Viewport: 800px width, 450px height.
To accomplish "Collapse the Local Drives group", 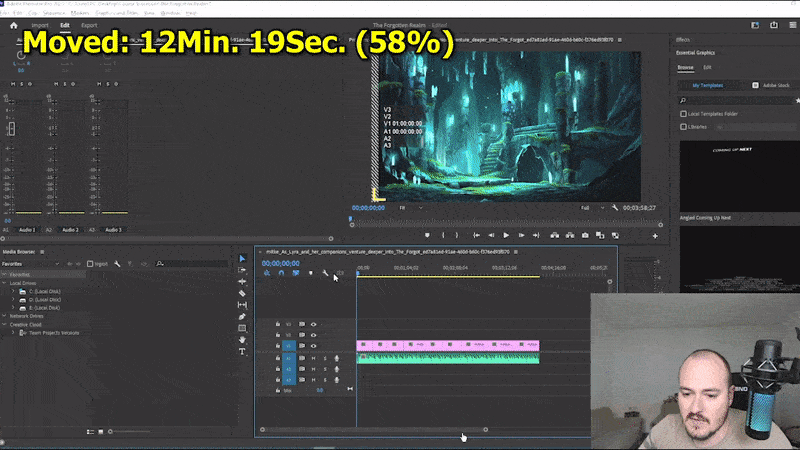I will coord(5,283).
